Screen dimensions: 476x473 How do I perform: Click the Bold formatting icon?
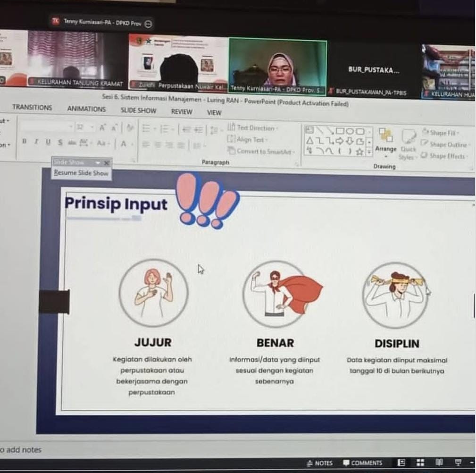pyautogui.click(x=24, y=142)
